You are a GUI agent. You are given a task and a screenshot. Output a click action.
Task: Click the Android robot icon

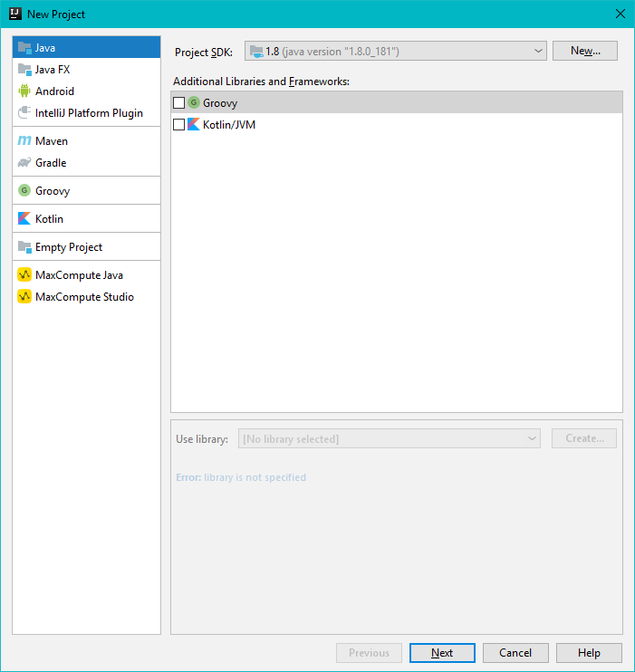(x=24, y=91)
